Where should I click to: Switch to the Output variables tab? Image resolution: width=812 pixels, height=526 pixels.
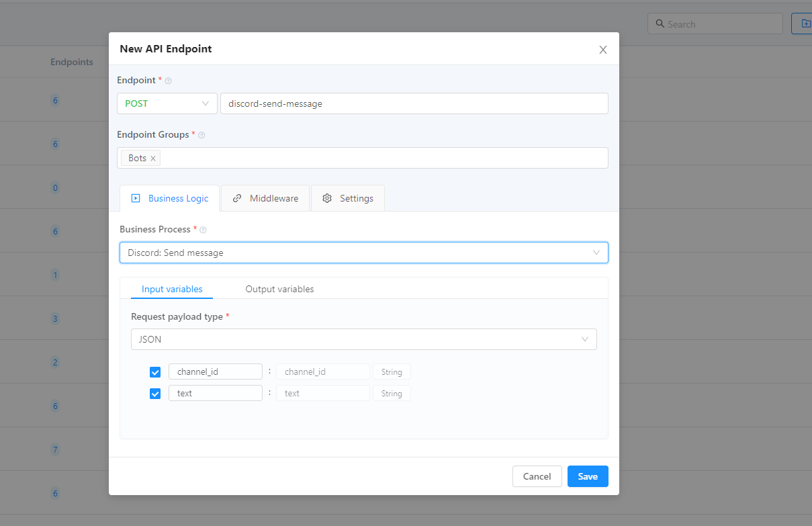click(x=279, y=289)
